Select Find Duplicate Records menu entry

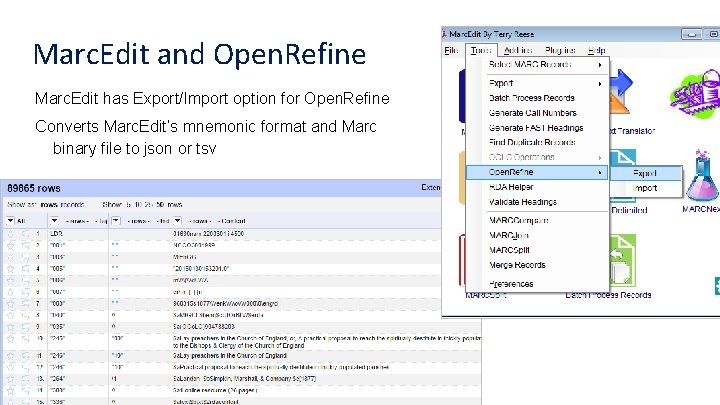(532, 142)
